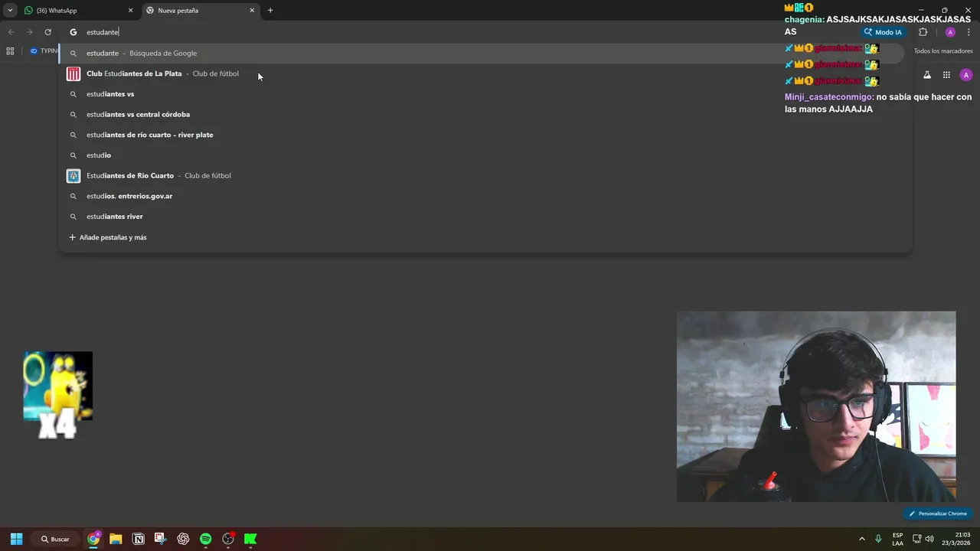Click the browser forward arrow

tap(29, 32)
